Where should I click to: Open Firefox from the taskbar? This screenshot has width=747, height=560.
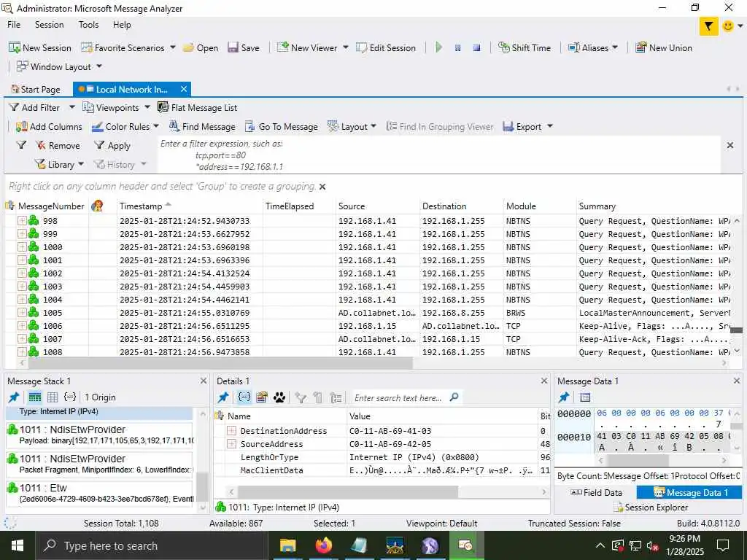[x=323, y=545]
